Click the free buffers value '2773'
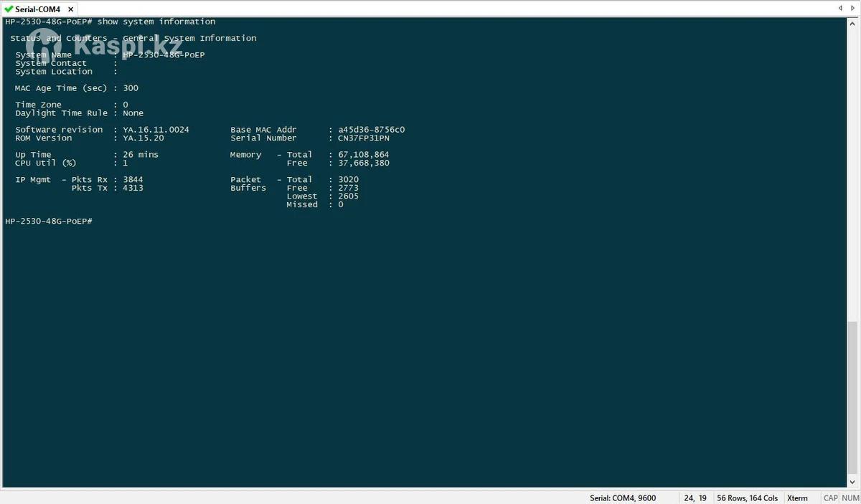 (348, 188)
